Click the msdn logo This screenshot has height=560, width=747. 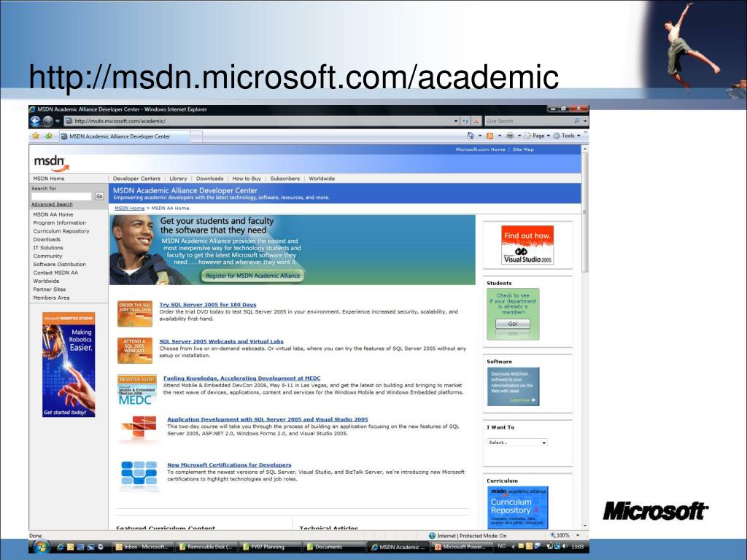[51, 163]
